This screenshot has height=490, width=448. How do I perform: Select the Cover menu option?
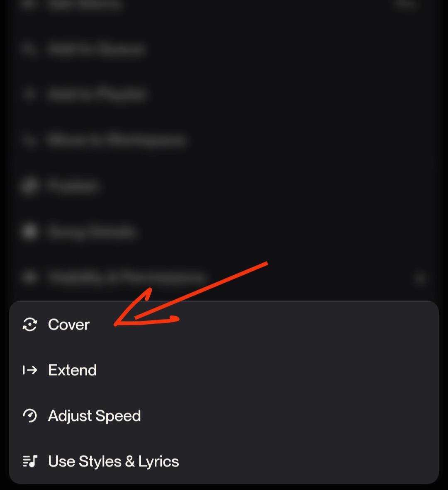click(69, 325)
